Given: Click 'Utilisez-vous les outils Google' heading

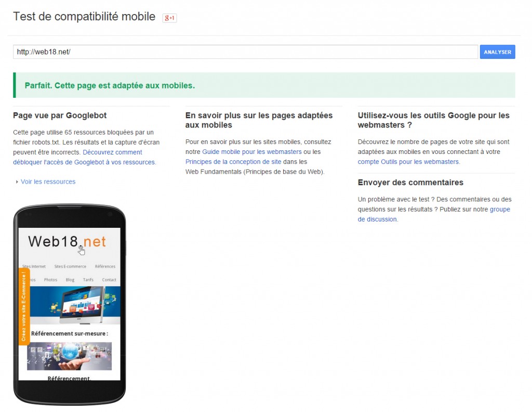Looking at the screenshot, I should tap(434, 120).
